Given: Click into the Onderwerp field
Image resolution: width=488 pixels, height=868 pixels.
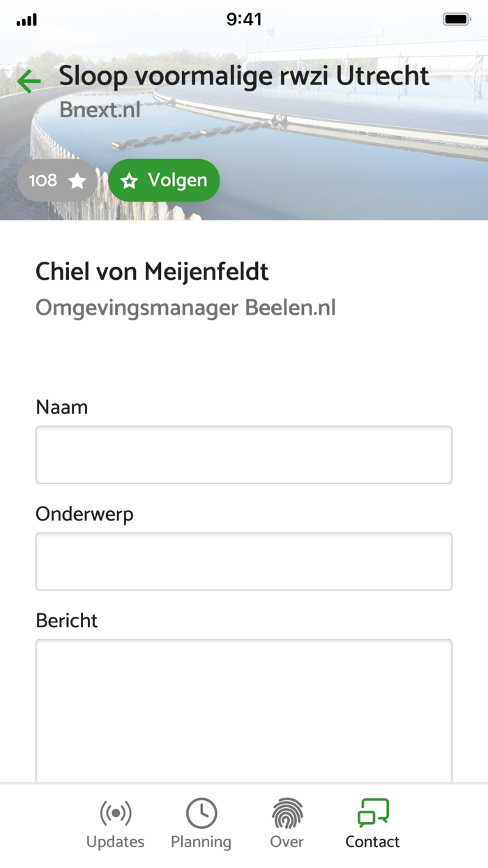Looking at the screenshot, I should [x=244, y=562].
